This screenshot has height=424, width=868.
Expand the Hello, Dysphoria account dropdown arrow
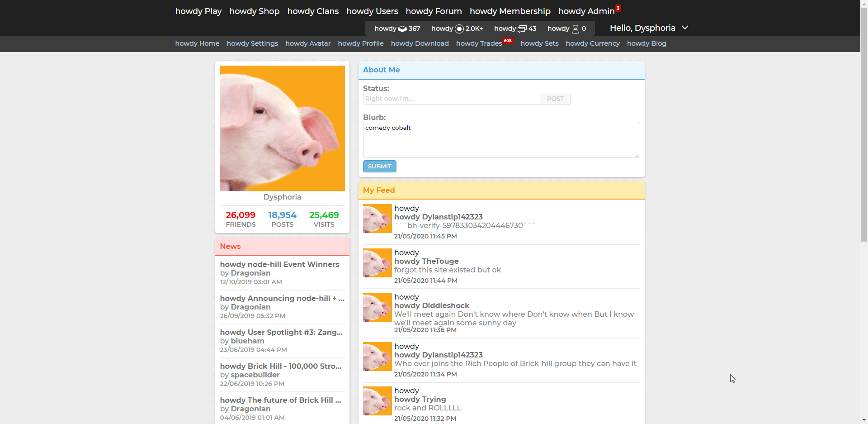[x=685, y=28]
